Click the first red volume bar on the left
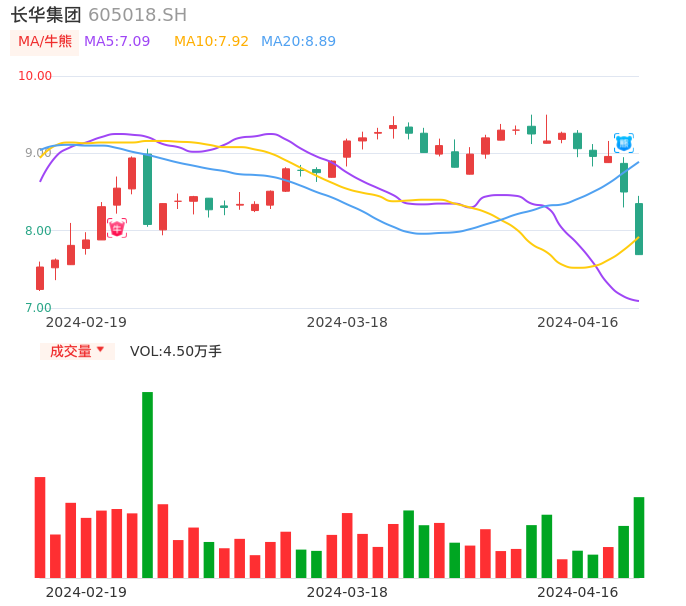The image size is (686, 606). [40, 527]
